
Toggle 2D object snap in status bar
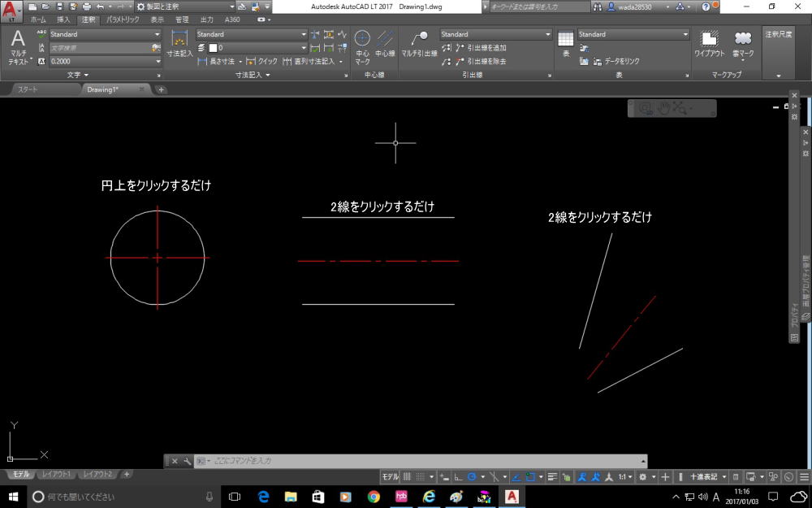pos(530,477)
